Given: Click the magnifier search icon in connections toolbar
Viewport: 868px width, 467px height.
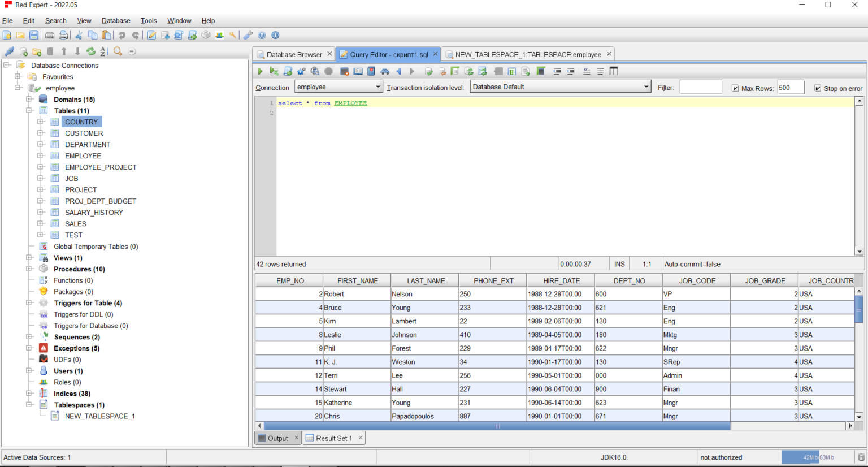Looking at the screenshot, I should 118,51.
